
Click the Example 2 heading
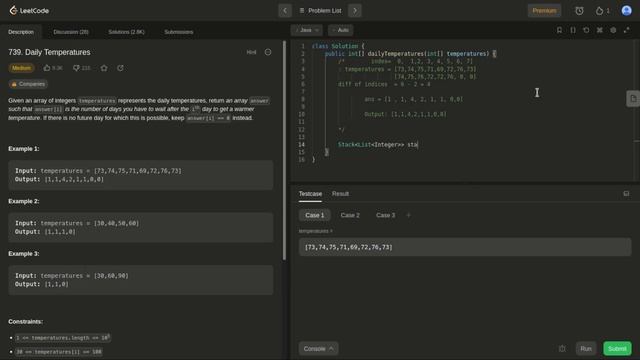[24, 201]
